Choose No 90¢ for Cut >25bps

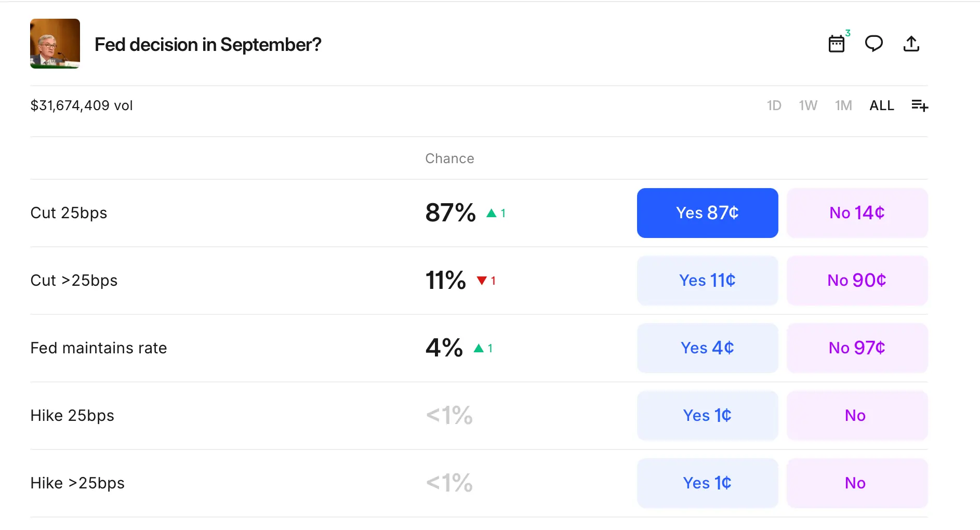857,281
